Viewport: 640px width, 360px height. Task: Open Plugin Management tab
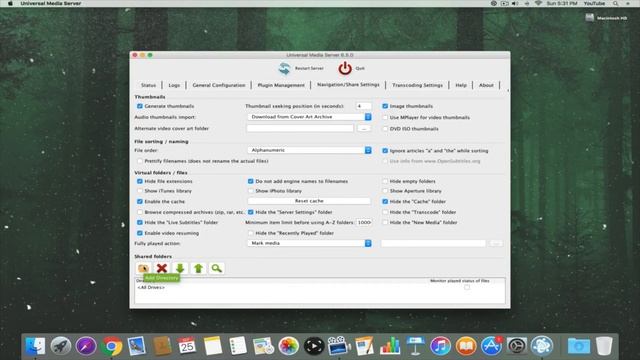(x=281, y=85)
